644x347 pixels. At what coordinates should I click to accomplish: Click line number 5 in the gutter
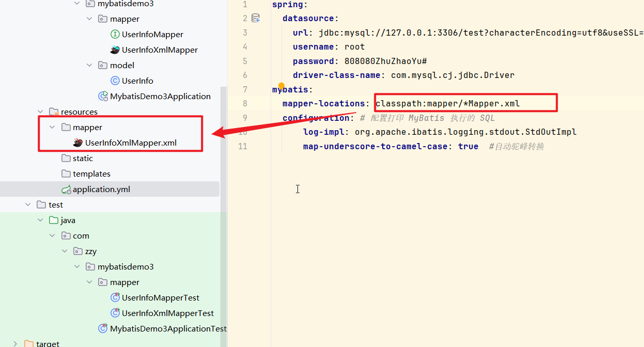(x=245, y=61)
